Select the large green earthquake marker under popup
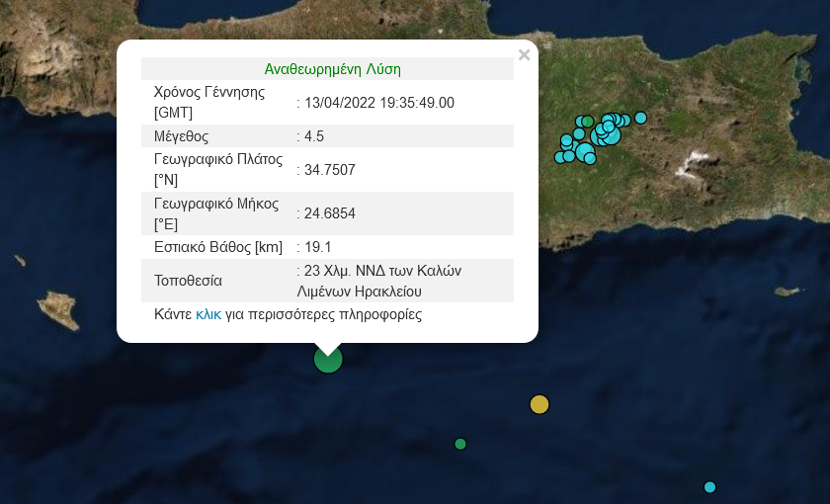This screenshot has width=830, height=504. point(328,359)
